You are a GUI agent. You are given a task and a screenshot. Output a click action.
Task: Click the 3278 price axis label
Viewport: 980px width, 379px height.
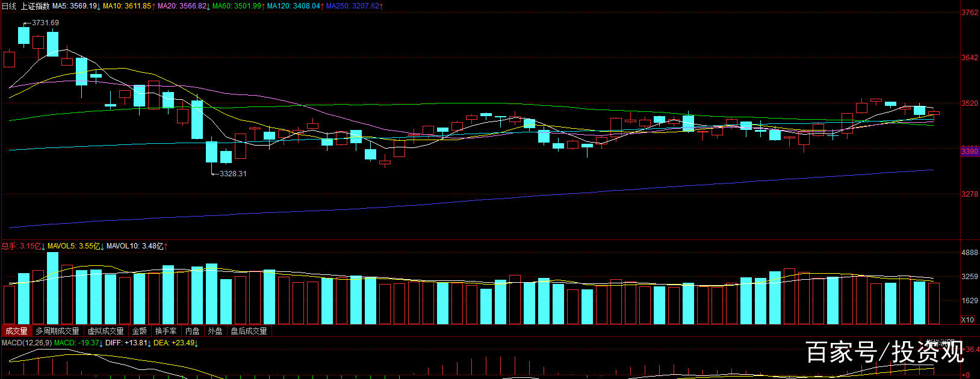970,194
